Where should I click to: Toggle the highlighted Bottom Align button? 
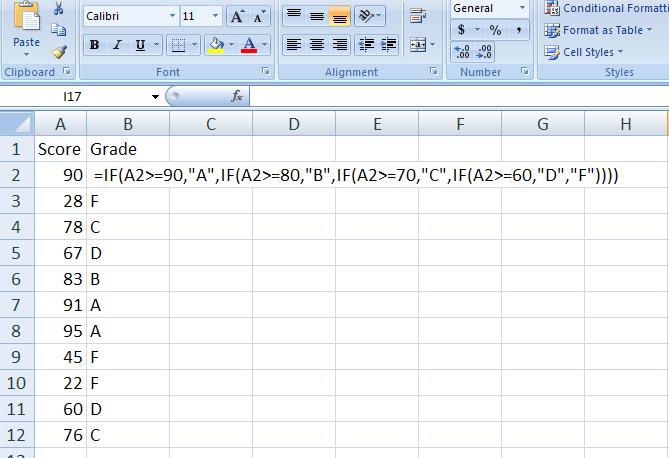coord(340,16)
